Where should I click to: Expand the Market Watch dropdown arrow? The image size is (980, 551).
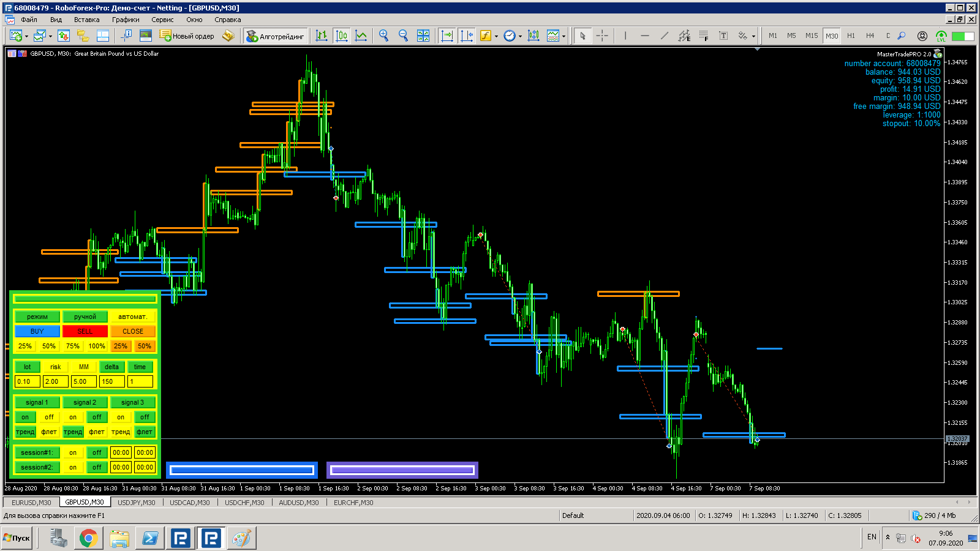tap(50, 36)
